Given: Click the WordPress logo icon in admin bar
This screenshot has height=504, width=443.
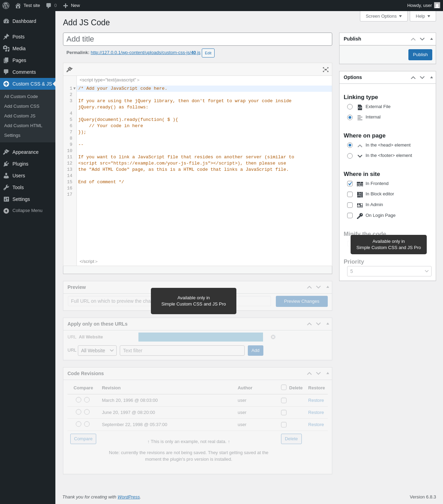Looking at the screenshot, I should (x=6, y=6).
